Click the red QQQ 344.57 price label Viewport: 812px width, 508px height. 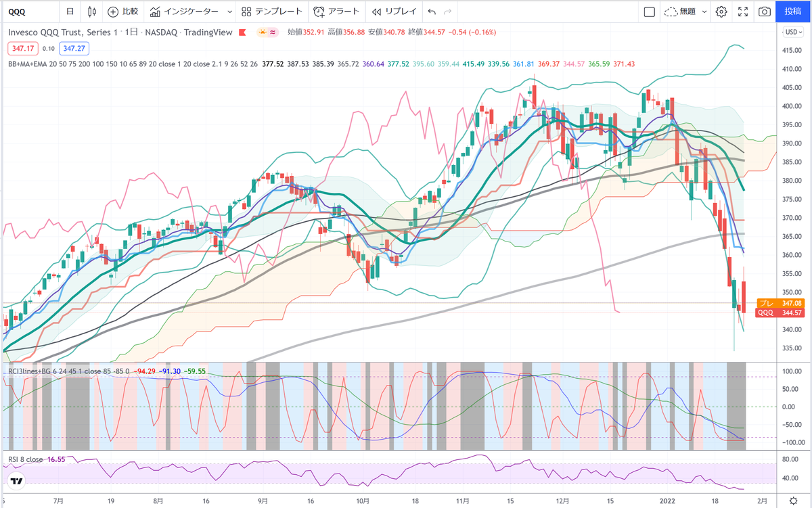click(779, 313)
